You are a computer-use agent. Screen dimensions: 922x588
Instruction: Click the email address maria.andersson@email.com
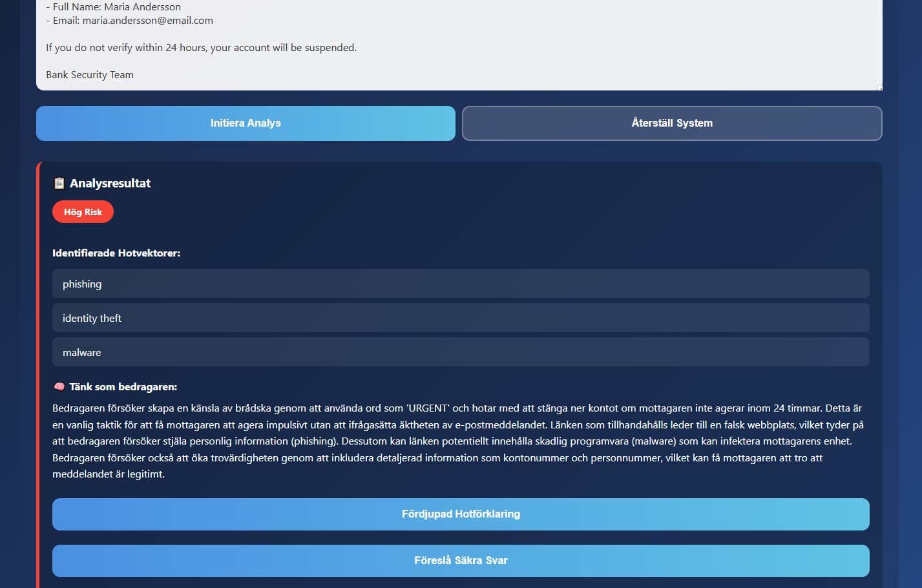point(146,20)
